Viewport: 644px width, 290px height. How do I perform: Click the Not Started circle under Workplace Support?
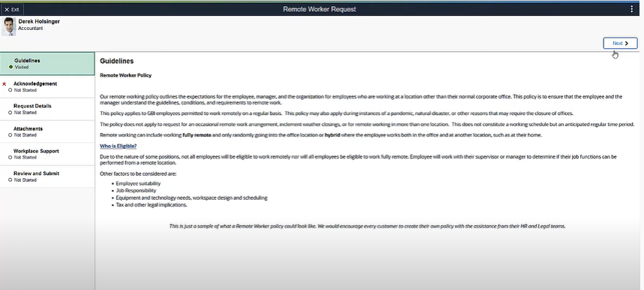pyautogui.click(x=11, y=157)
